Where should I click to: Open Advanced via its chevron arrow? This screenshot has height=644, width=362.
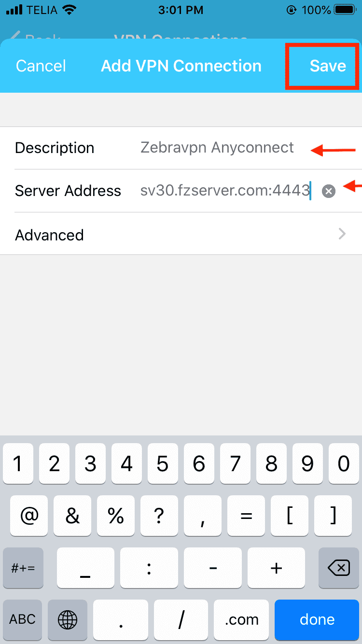coord(342,234)
